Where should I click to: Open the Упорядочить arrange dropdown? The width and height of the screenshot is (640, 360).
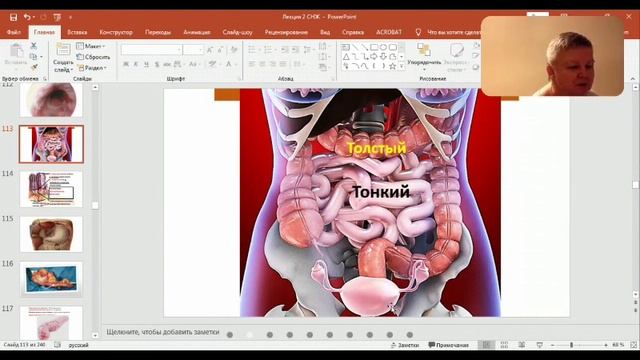(424, 57)
